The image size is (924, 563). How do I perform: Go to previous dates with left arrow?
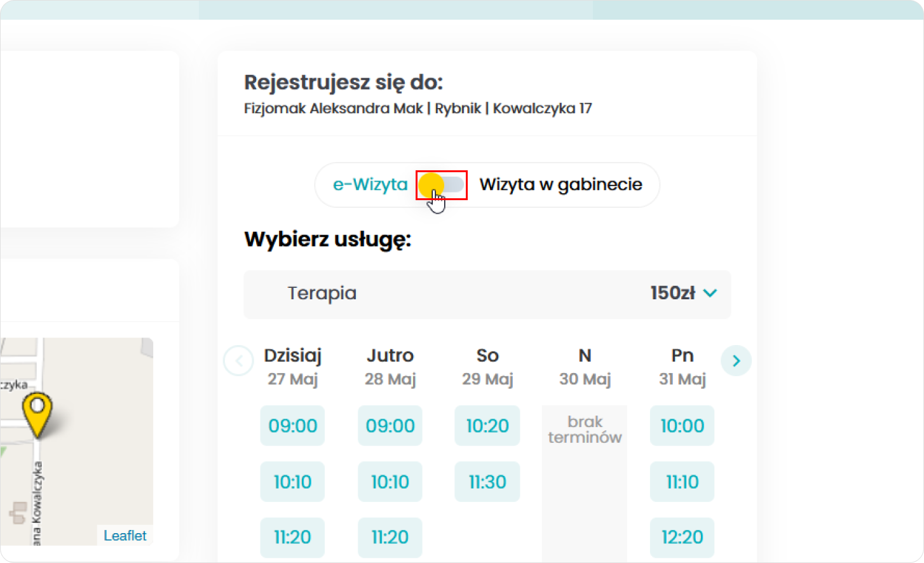pos(239,361)
